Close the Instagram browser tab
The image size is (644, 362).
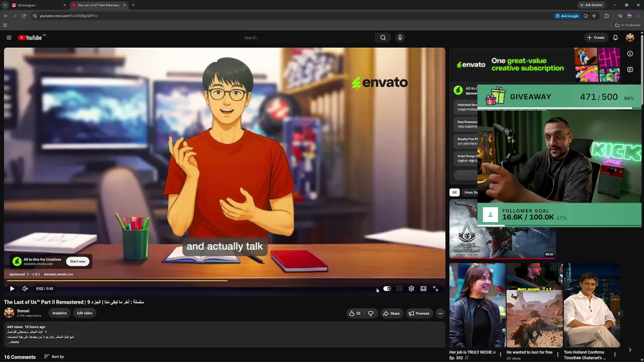pos(64,5)
